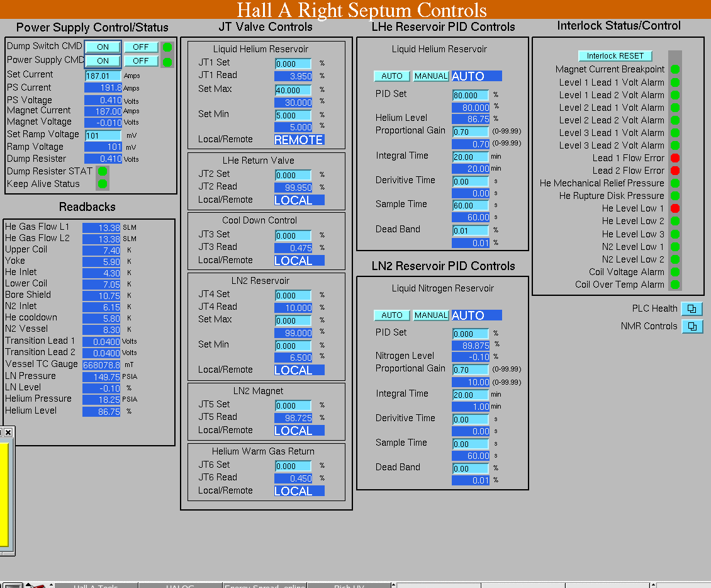Click the Dump Switch CMD status light
This screenshot has width=711, height=588.
[167, 47]
